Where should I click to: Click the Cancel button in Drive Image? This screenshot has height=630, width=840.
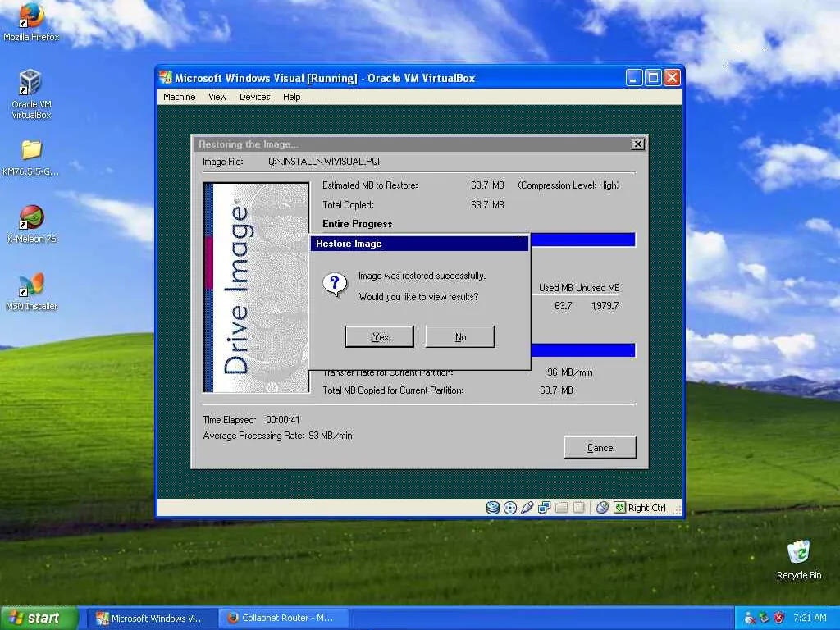point(600,447)
